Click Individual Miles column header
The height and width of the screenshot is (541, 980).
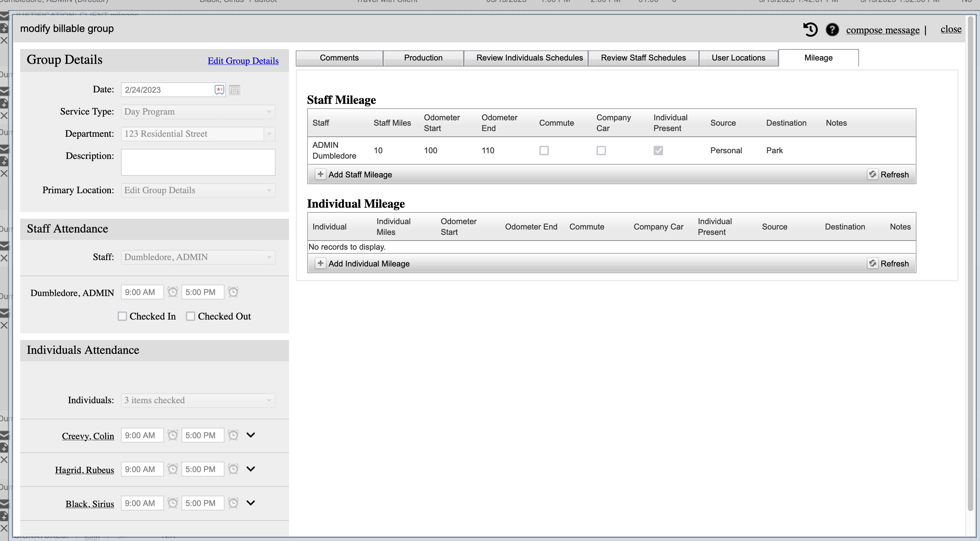click(x=393, y=227)
